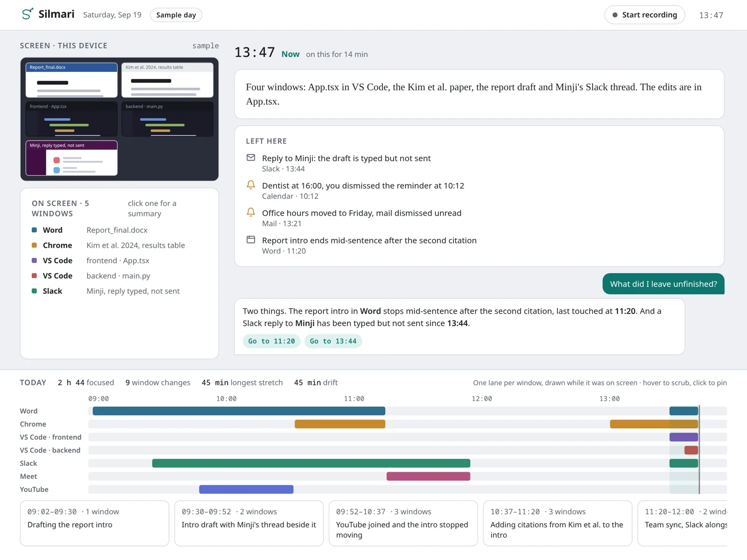Jump to 13:44 via Go to chip
The height and width of the screenshot is (560, 747).
pyautogui.click(x=333, y=341)
